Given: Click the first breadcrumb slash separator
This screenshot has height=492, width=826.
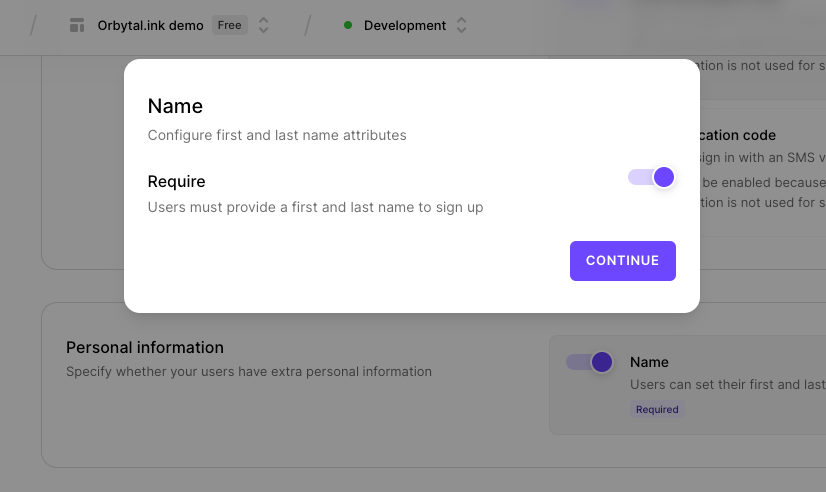Looking at the screenshot, I should (33, 26).
